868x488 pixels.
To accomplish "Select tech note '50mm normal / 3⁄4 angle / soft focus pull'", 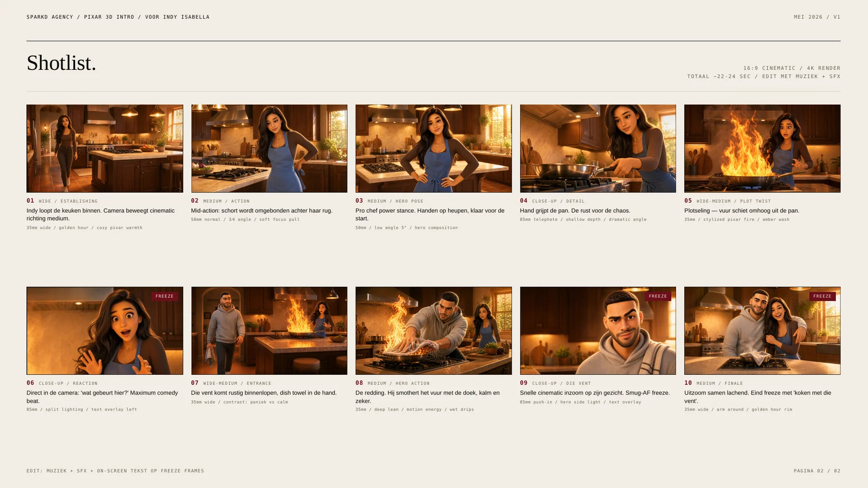I will (x=245, y=219).
